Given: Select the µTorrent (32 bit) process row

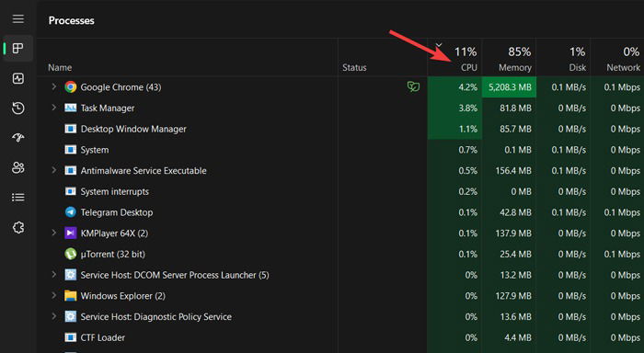Looking at the screenshot, I should [340, 254].
